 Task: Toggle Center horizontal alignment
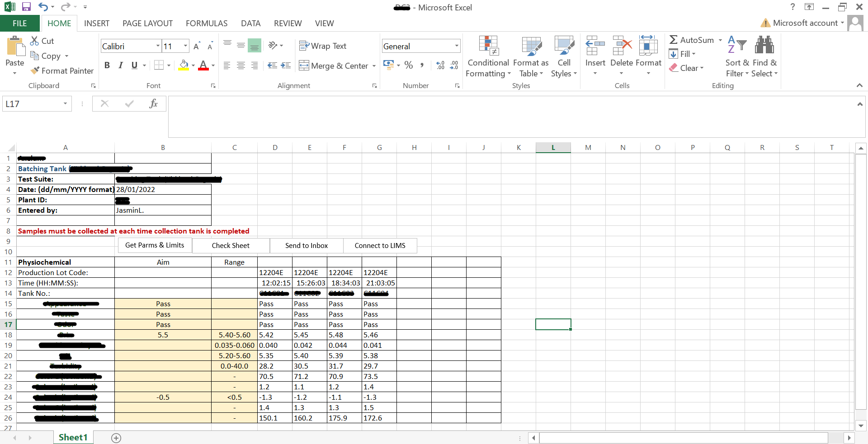(x=241, y=65)
